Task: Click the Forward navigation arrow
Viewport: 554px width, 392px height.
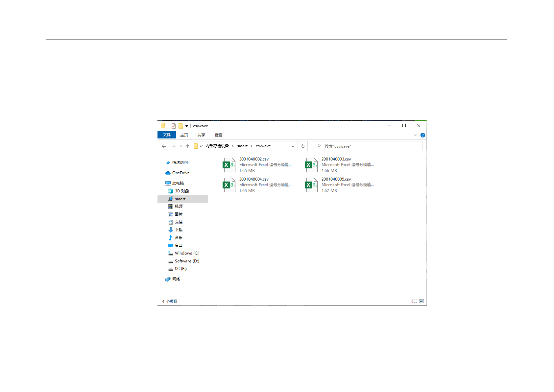Action: 173,146
